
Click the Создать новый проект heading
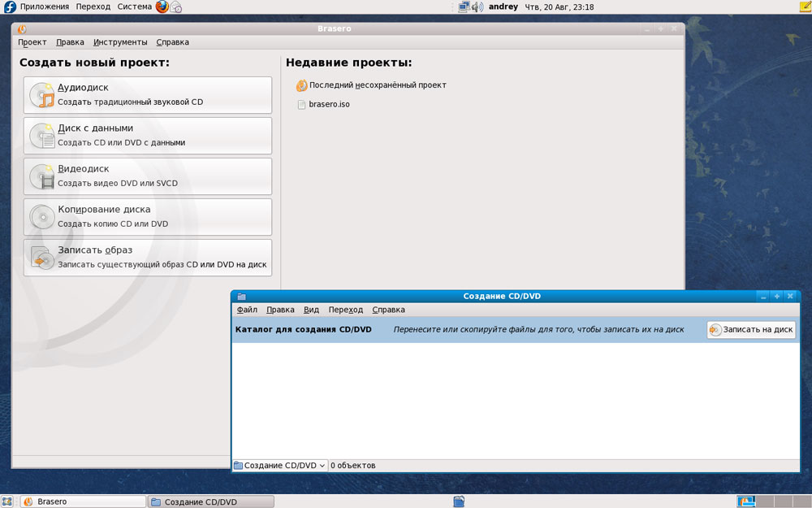[94, 63]
